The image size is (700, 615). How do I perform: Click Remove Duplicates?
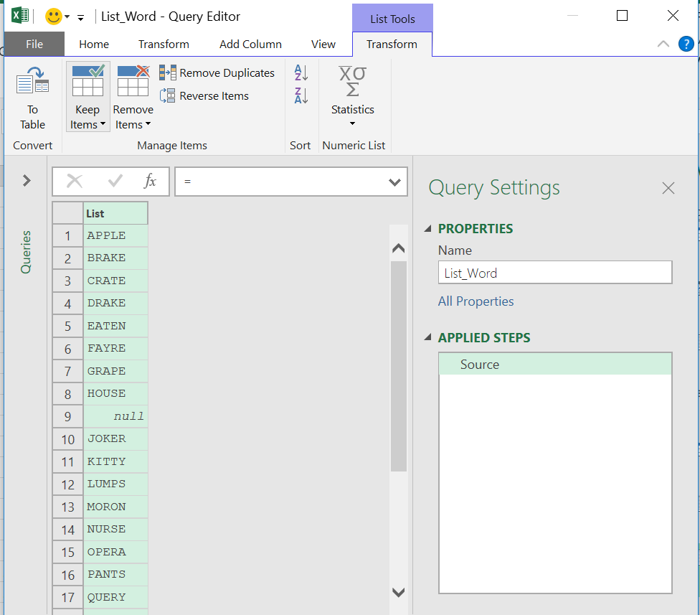point(217,72)
